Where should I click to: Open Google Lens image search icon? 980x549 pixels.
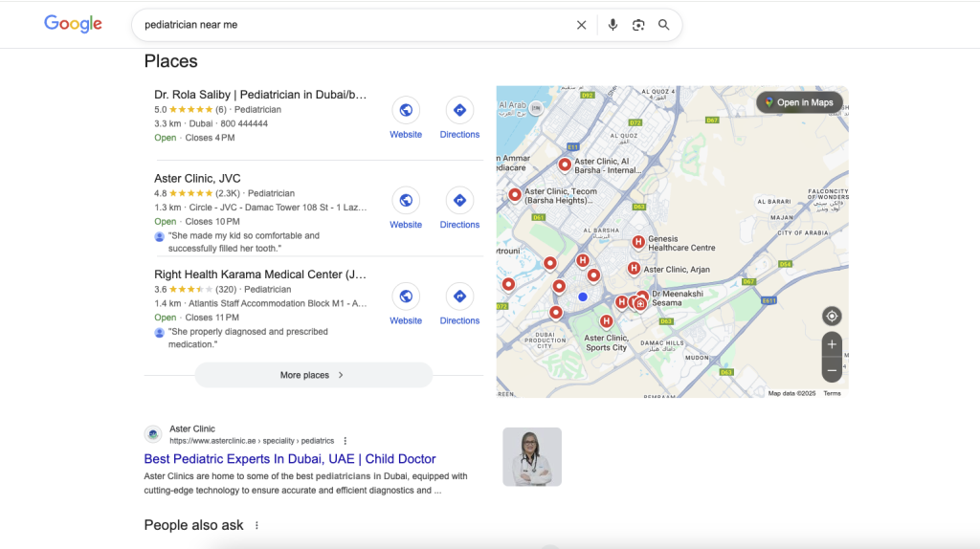coord(638,25)
